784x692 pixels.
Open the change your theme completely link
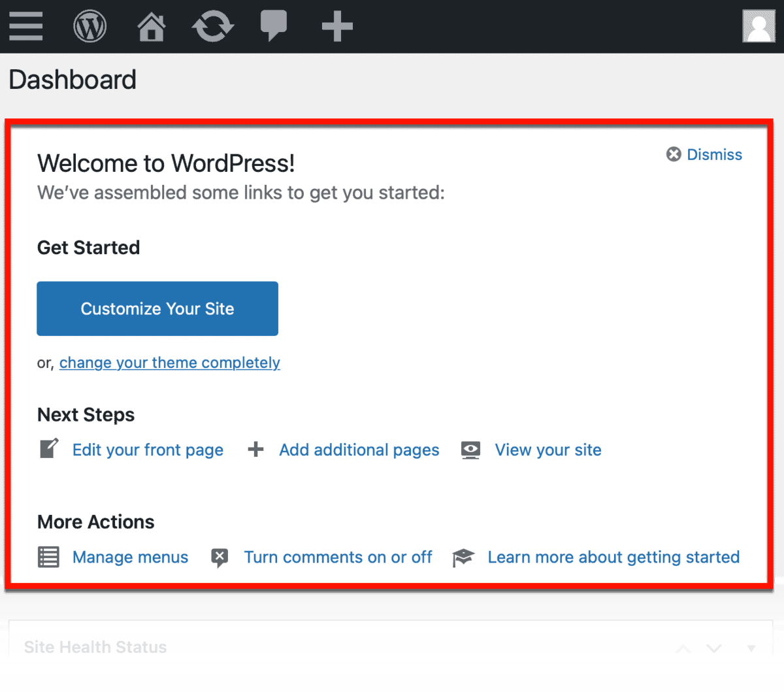click(169, 363)
